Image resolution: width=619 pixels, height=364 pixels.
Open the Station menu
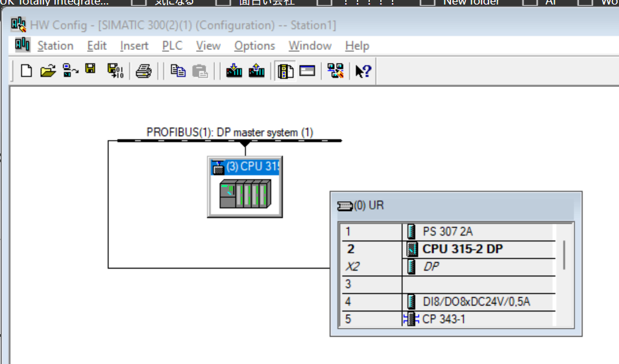point(55,46)
